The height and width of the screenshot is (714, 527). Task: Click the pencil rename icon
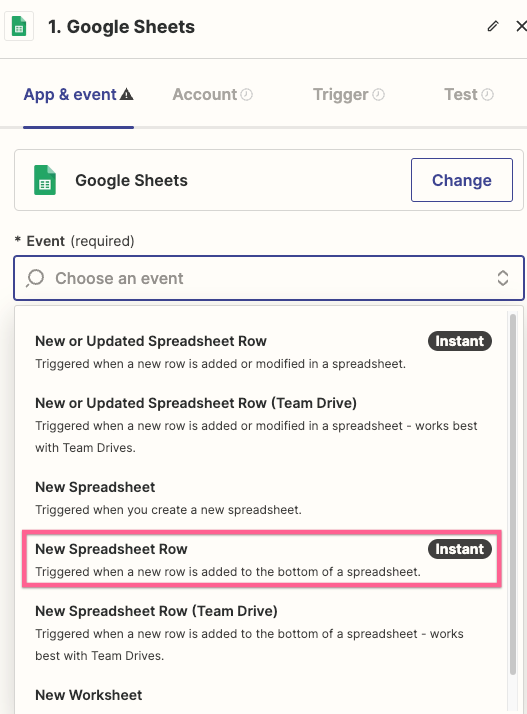(x=492, y=26)
